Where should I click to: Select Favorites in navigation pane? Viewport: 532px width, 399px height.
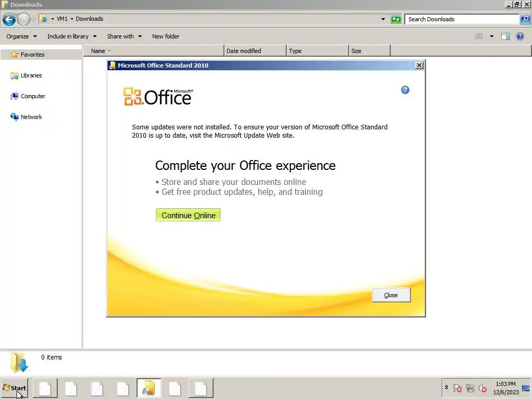pyautogui.click(x=33, y=55)
